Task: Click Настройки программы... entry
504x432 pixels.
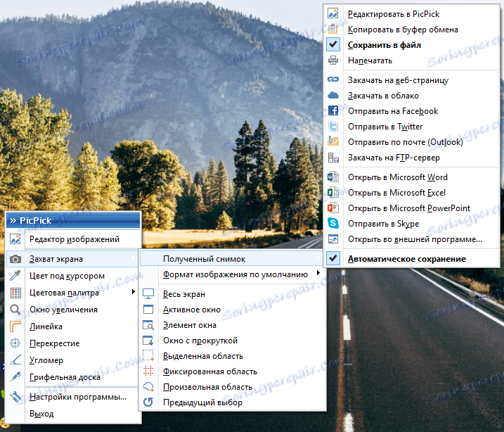Action: click(74, 397)
